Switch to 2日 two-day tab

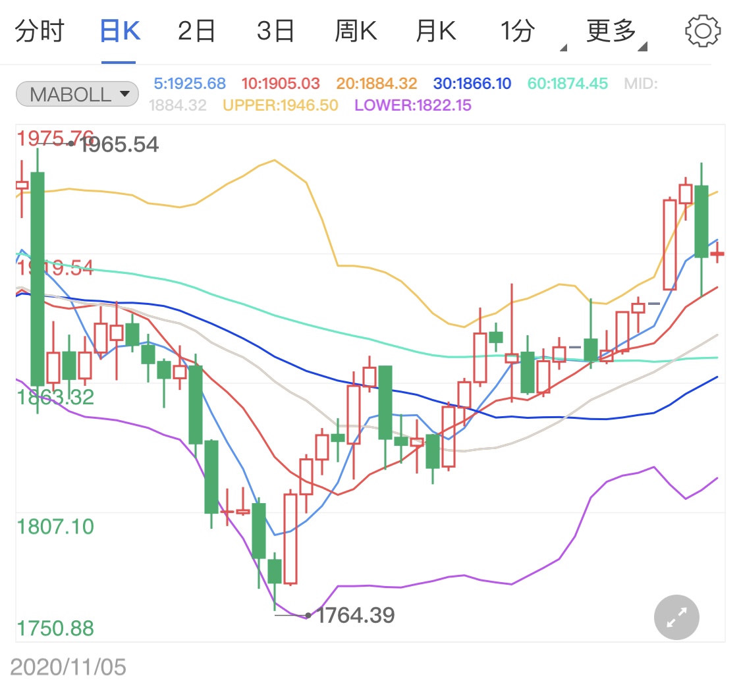[196, 31]
